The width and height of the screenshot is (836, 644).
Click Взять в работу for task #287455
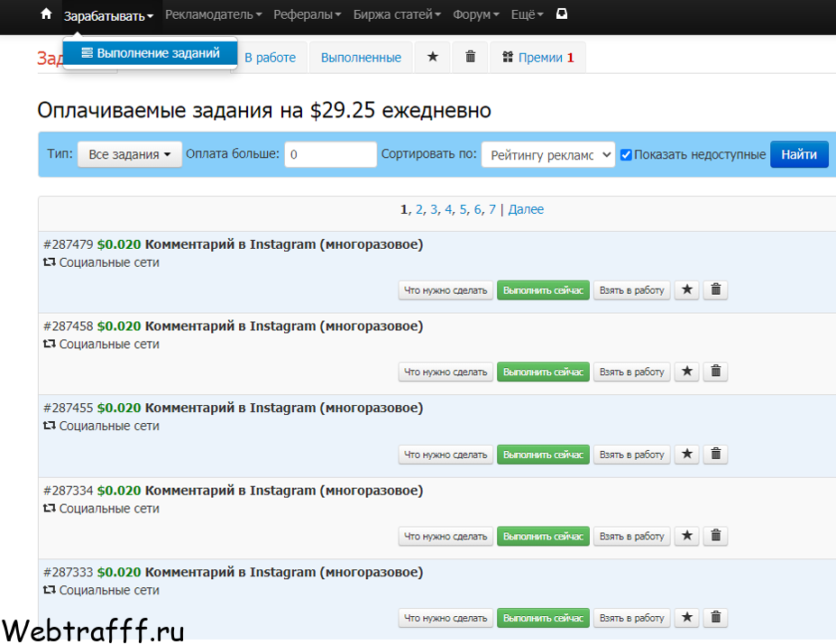tap(631, 455)
